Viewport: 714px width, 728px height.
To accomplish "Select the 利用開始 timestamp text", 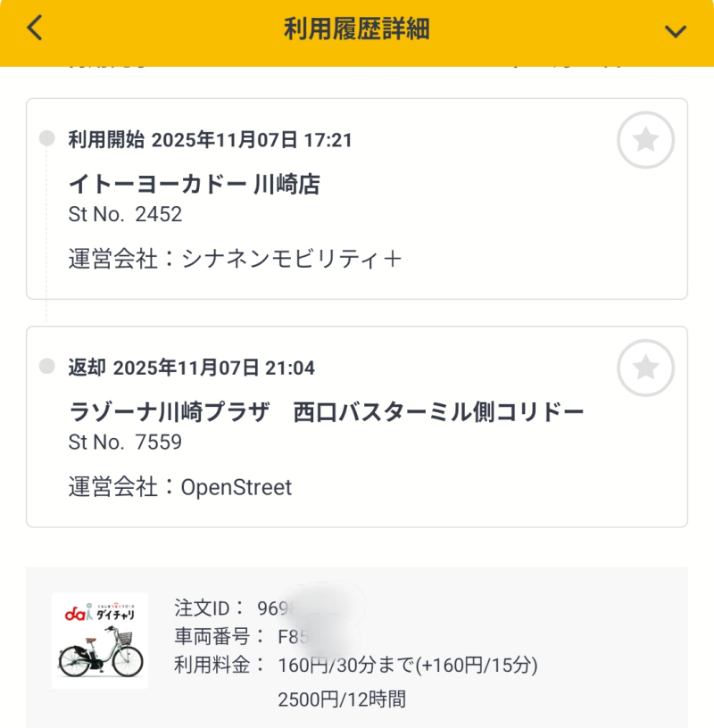I will click(210, 140).
